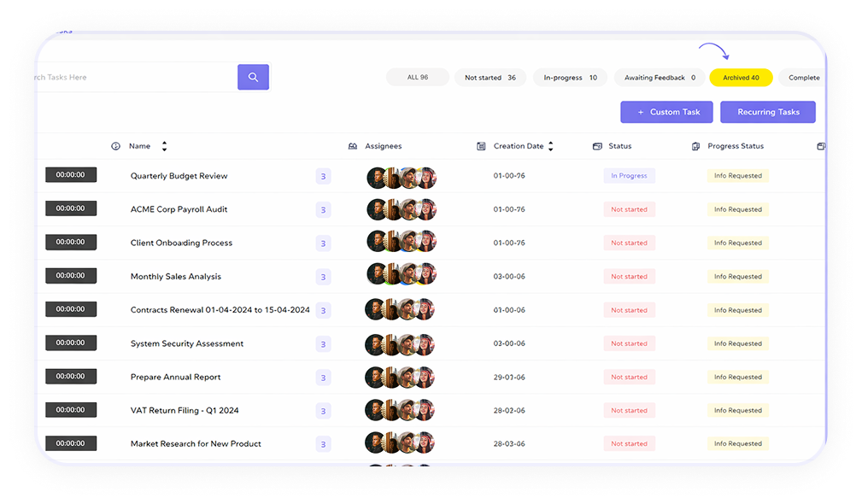This screenshot has height=504, width=862.
Task: Sort tasks by Name arrows
Action: coord(164,146)
